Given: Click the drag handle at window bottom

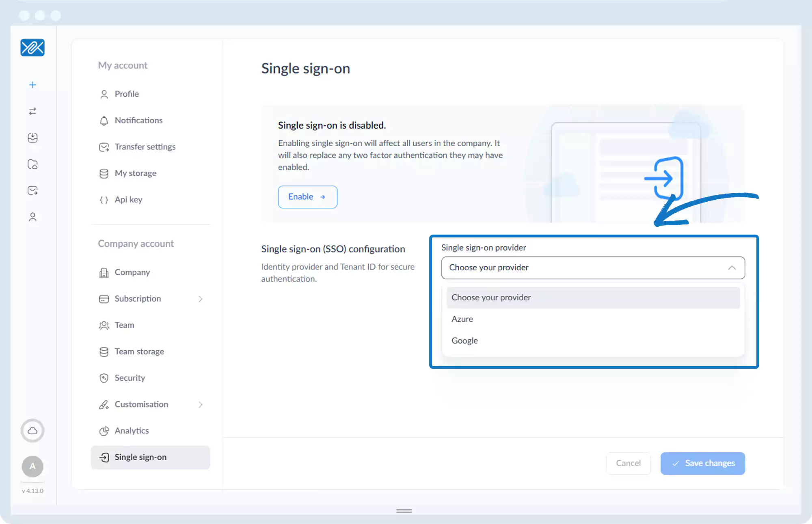Looking at the screenshot, I should pyautogui.click(x=404, y=511).
